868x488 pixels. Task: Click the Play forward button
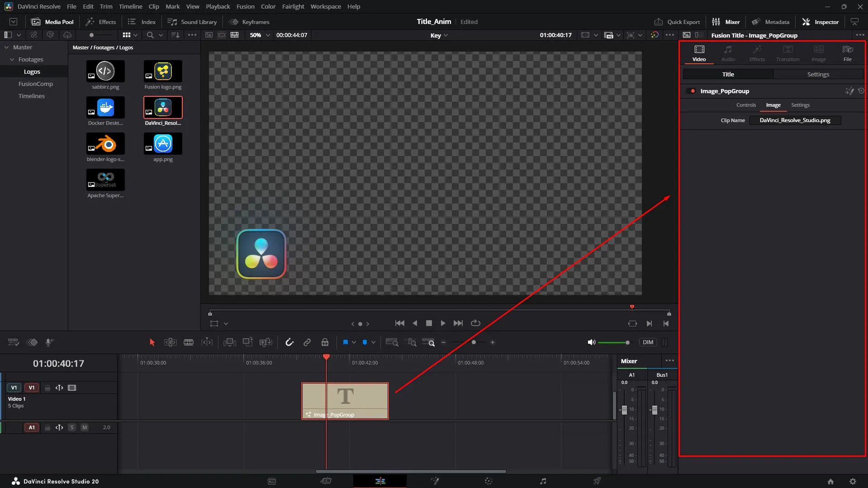click(x=443, y=323)
